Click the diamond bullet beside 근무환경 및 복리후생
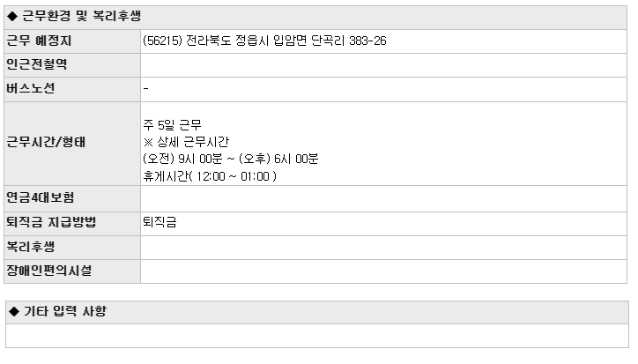Screen dimensions: 638x364 click(x=12, y=16)
